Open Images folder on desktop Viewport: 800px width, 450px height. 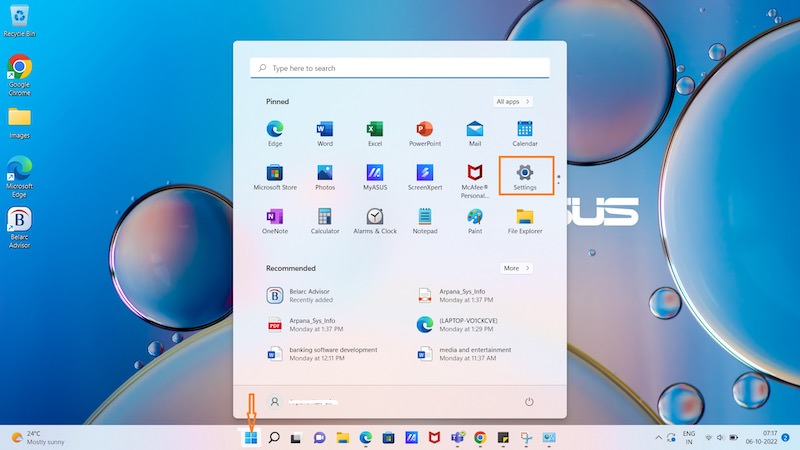(19, 123)
